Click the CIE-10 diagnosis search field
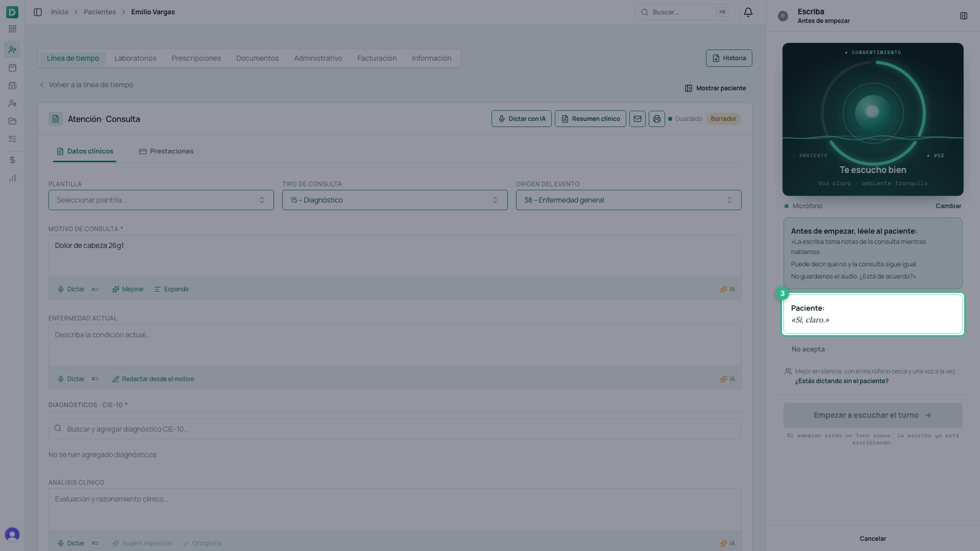Viewport: 980px width, 551px height. [x=395, y=429]
